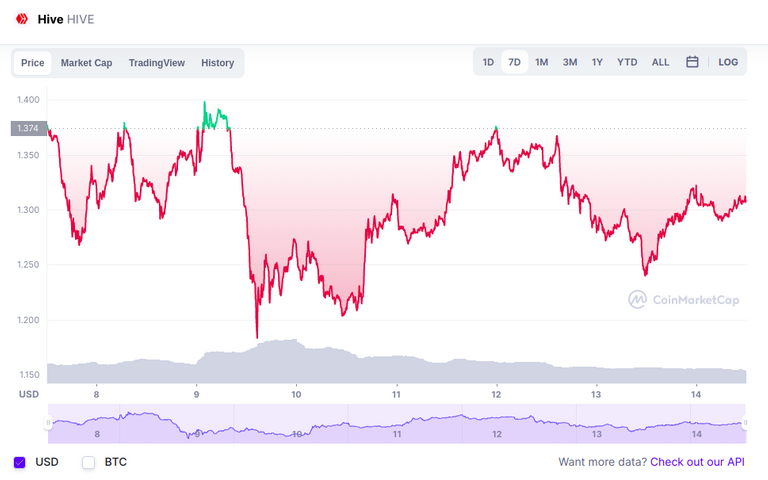Grab the left range slider handle
The height and width of the screenshot is (480, 768).
48,422
